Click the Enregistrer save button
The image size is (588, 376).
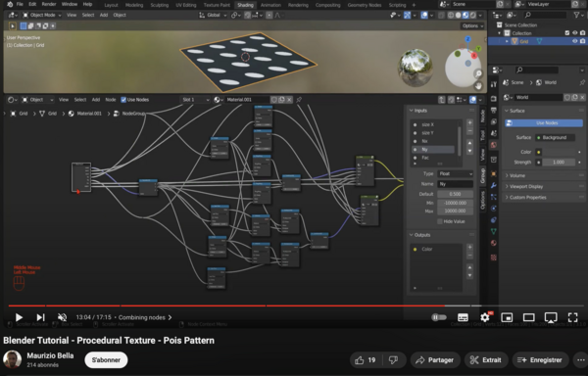pos(539,360)
